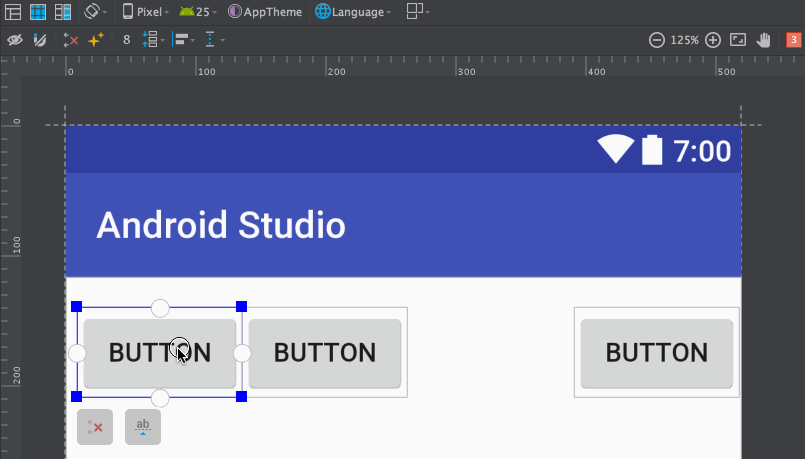Click the bottom constraint handle of selected button
The height and width of the screenshot is (459, 805).
[160, 398]
